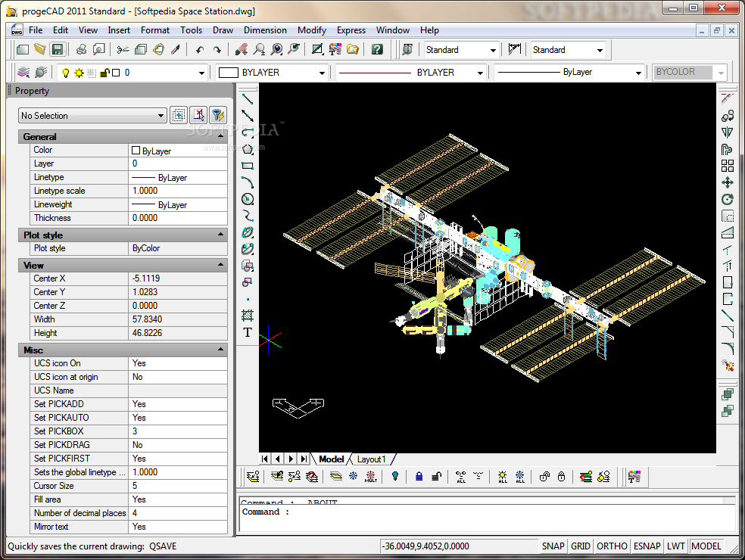
Task: Select the Move tool in modify toolbar
Action: pos(727,182)
